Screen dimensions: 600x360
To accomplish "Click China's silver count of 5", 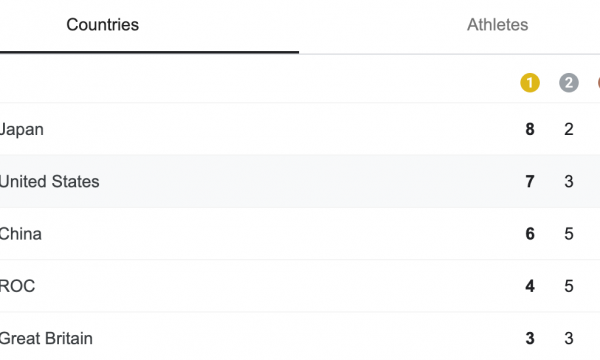I will 569,234.
